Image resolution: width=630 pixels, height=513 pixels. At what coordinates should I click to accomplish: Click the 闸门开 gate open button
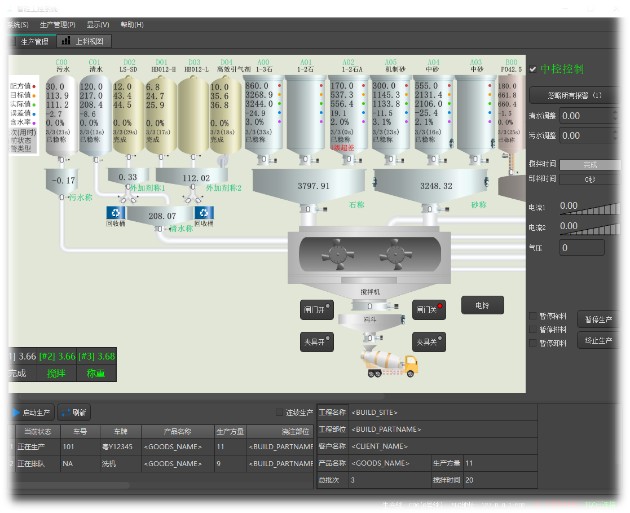click(x=315, y=310)
